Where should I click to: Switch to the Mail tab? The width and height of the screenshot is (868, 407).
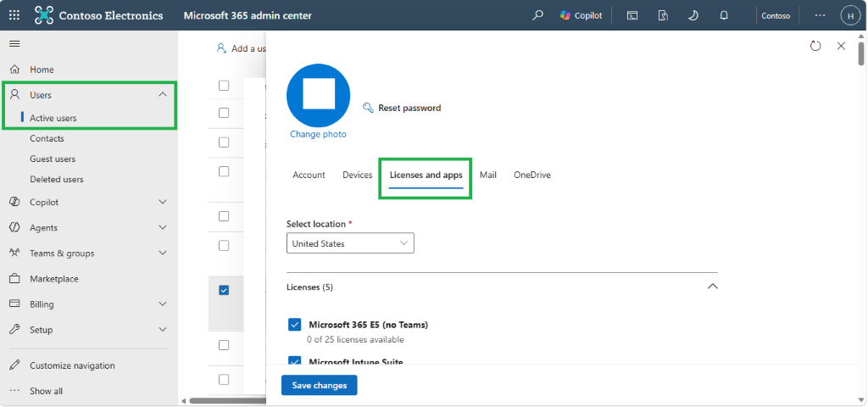pyautogui.click(x=488, y=175)
